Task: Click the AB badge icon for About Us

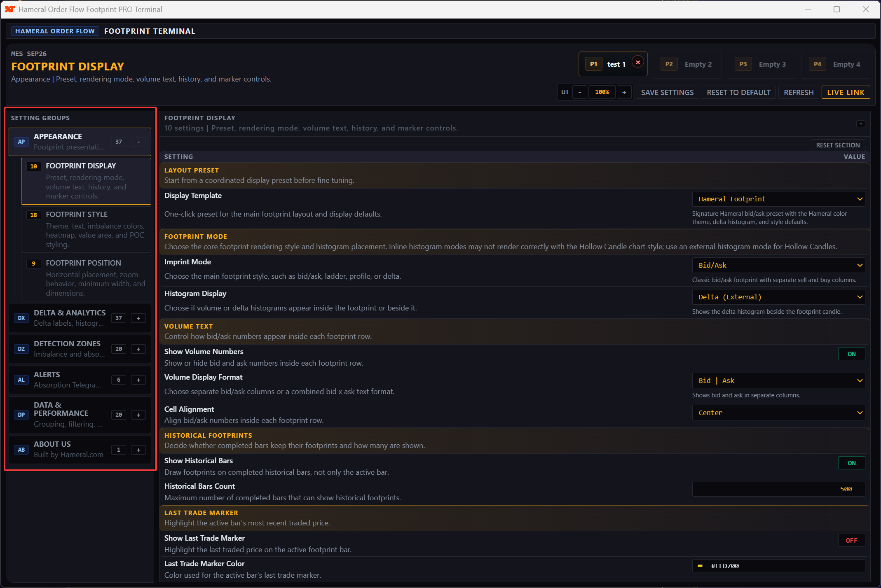Action: (x=21, y=450)
